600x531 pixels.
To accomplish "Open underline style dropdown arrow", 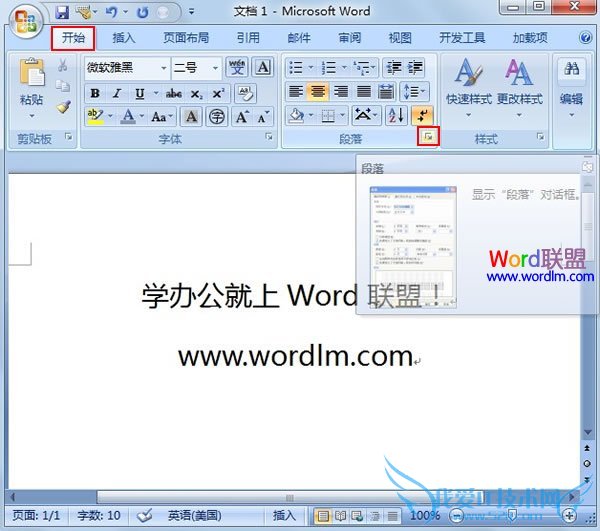I will [156, 93].
